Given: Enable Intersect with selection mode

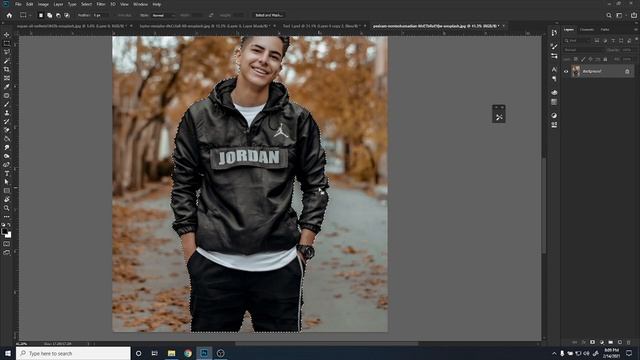Looking at the screenshot, I should 67,15.
